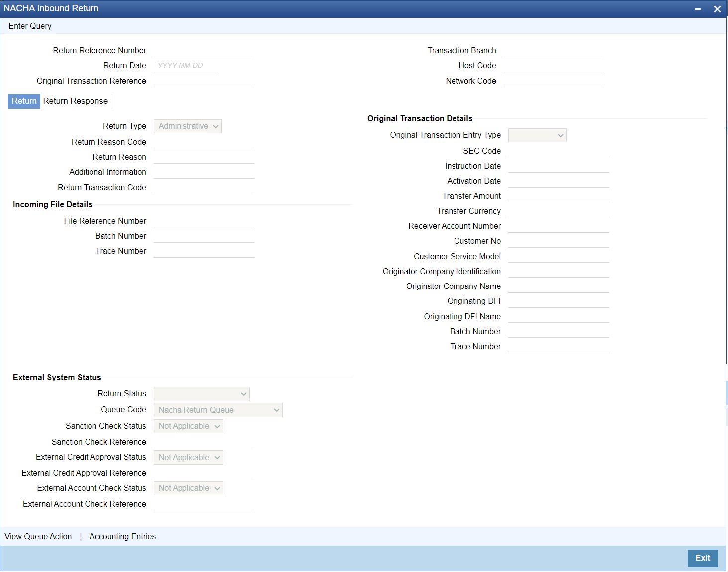Screen dimensions: 728x572
Task: Open View Queue Action link
Action: pyautogui.click(x=38, y=536)
